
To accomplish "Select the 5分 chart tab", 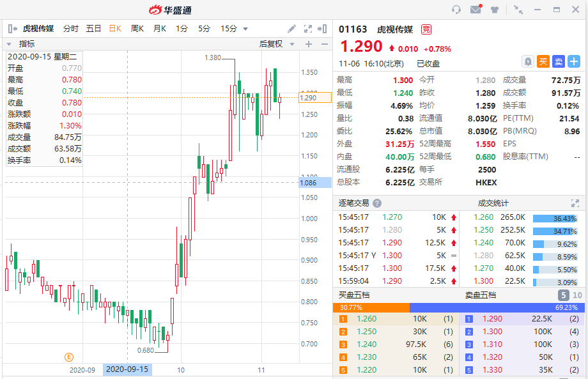I will coord(204,29).
